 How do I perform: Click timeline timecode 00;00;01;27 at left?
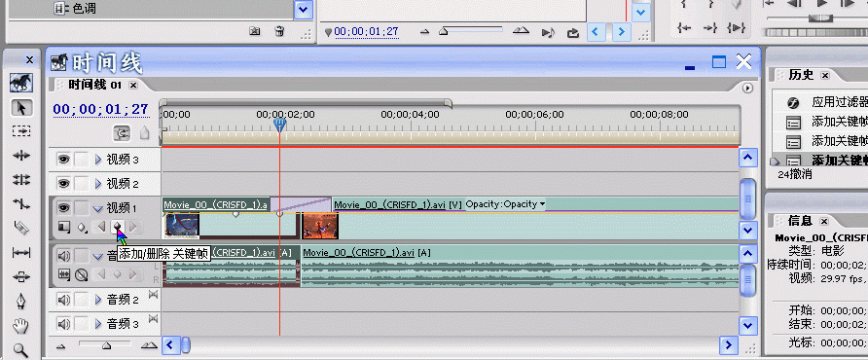pos(101,109)
